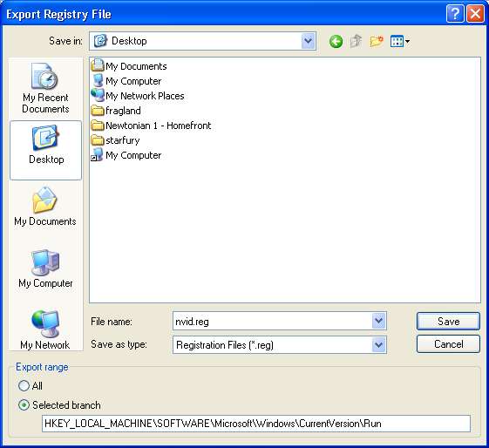This screenshot has height=448, width=489.
Task: Click the Save button
Action: (x=448, y=321)
